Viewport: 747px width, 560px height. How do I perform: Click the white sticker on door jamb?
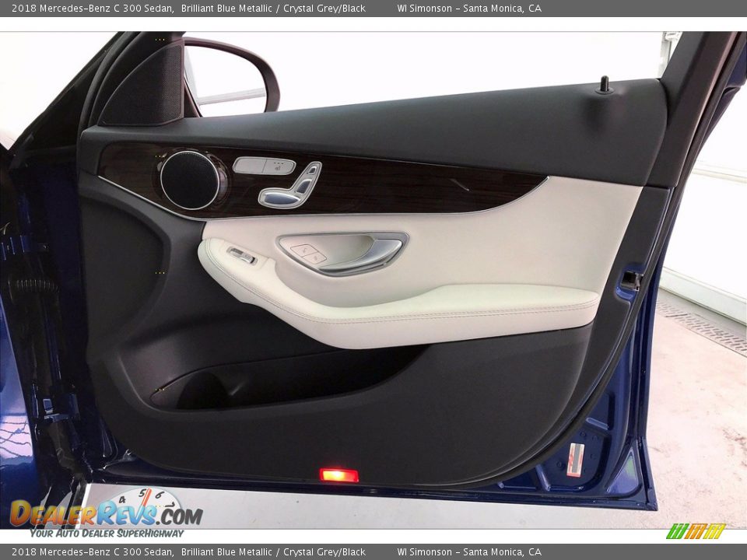click(x=574, y=459)
